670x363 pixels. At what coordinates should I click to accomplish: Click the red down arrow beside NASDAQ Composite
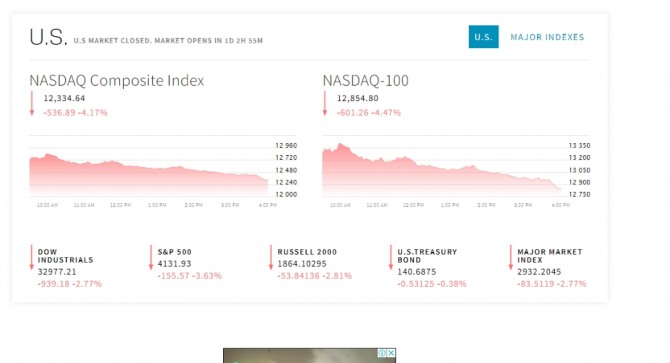[32, 103]
